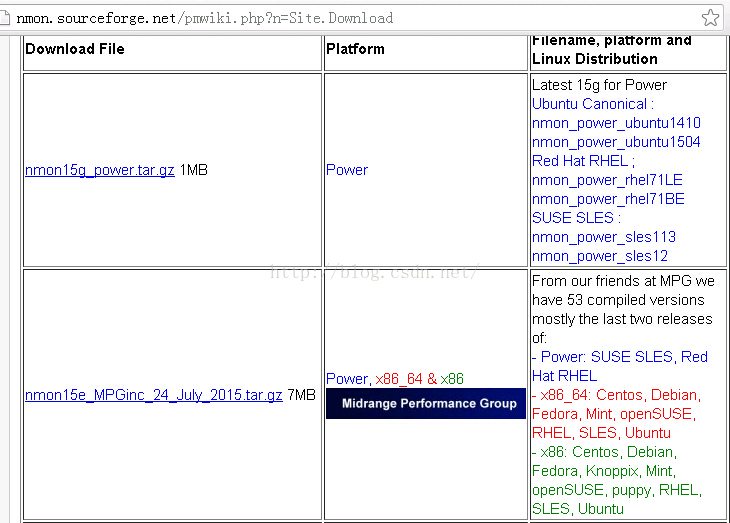This screenshot has height=523, width=730.
Task: Click the '1MB' file size text
Action: point(193,170)
